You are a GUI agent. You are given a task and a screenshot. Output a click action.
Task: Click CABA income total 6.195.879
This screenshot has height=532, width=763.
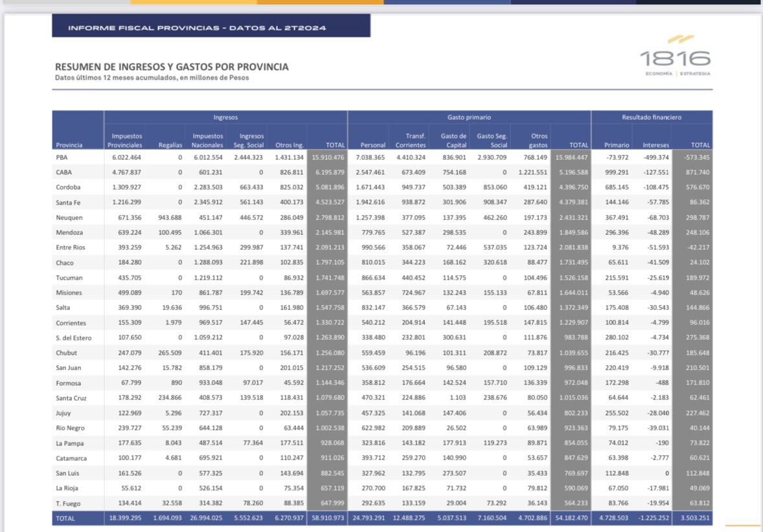(330, 172)
